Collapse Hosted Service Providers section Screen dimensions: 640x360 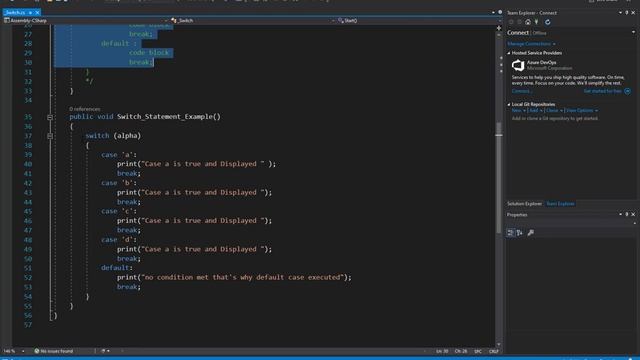(x=509, y=53)
